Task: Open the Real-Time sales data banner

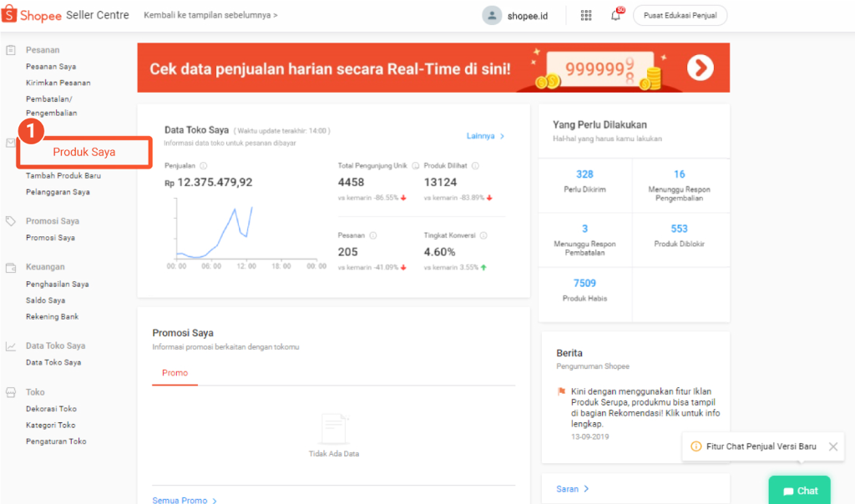Action: (433, 68)
